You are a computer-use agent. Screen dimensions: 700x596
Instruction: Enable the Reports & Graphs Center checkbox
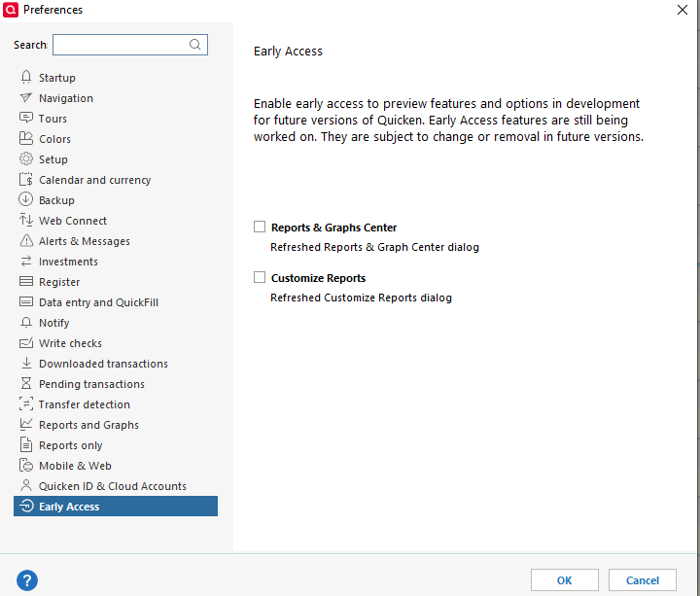pyautogui.click(x=260, y=227)
